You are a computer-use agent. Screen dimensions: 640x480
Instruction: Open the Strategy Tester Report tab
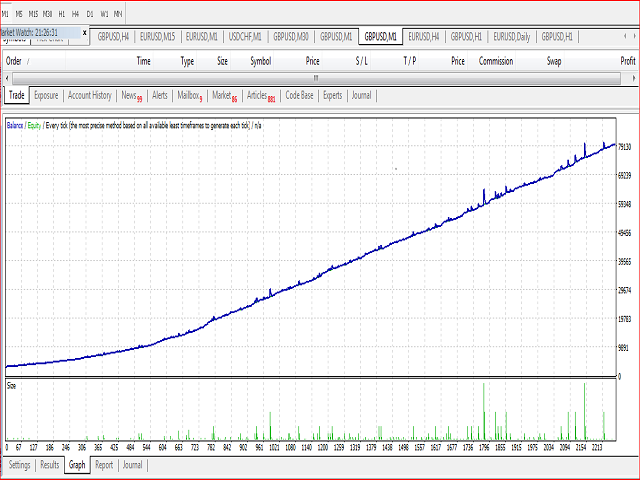[x=104, y=465]
